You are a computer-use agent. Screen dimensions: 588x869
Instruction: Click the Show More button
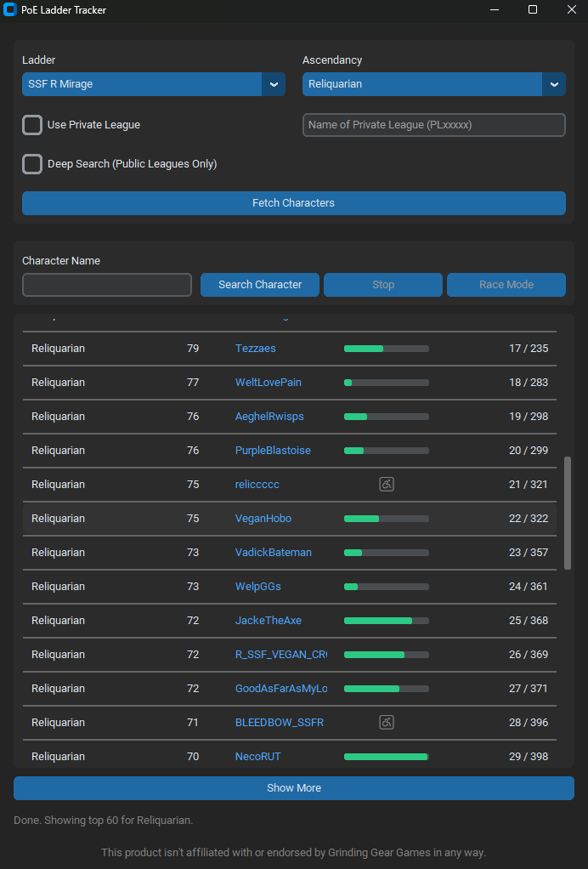tap(294, 787)
